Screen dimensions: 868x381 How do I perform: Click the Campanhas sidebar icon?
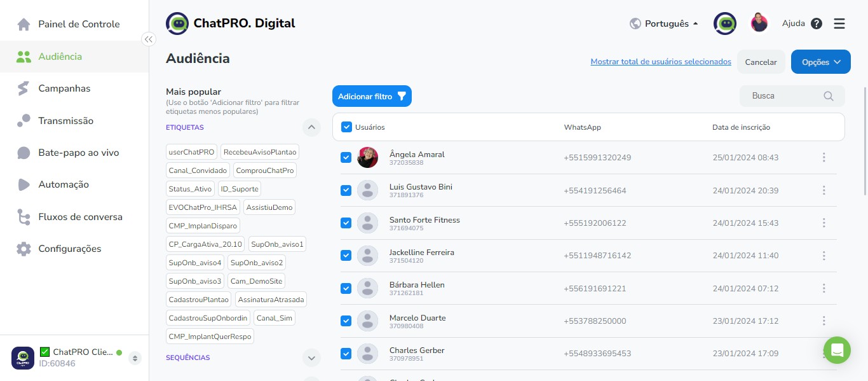(x=24, y=88)
